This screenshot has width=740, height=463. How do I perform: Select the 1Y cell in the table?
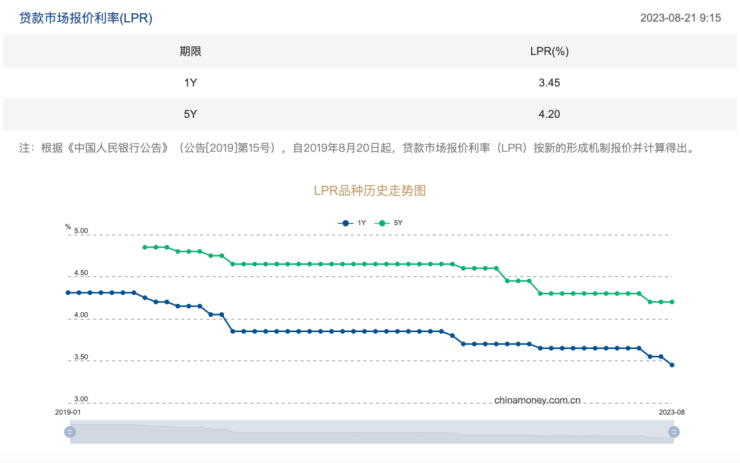tap(190, 83)
